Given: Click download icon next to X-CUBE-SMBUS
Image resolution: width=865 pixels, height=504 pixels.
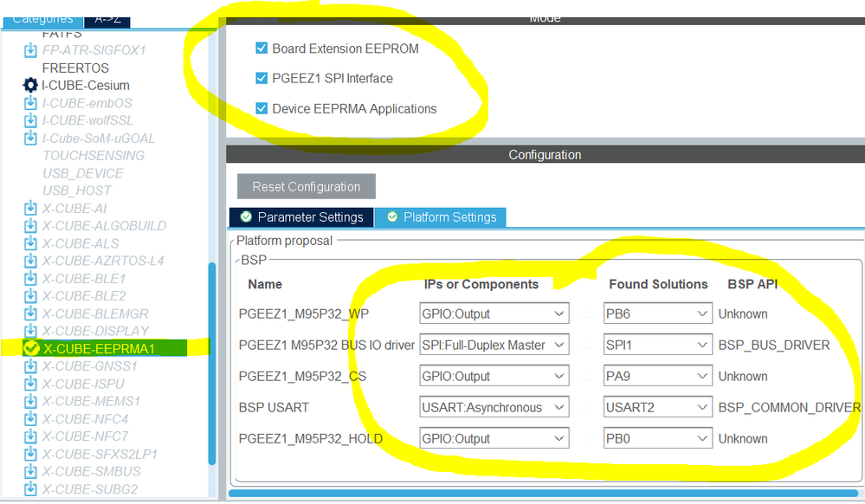Looking at the screenshot, I should coord(30,471).
